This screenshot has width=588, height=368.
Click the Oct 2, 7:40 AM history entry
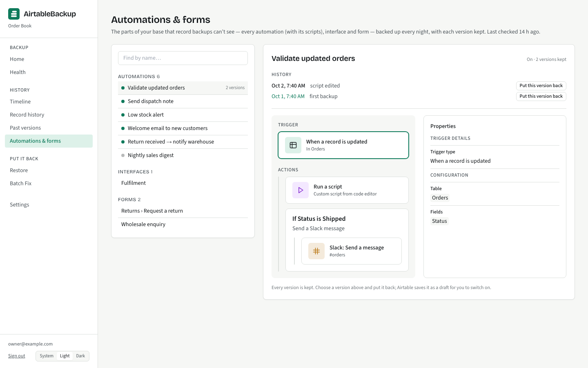[288, 86]
